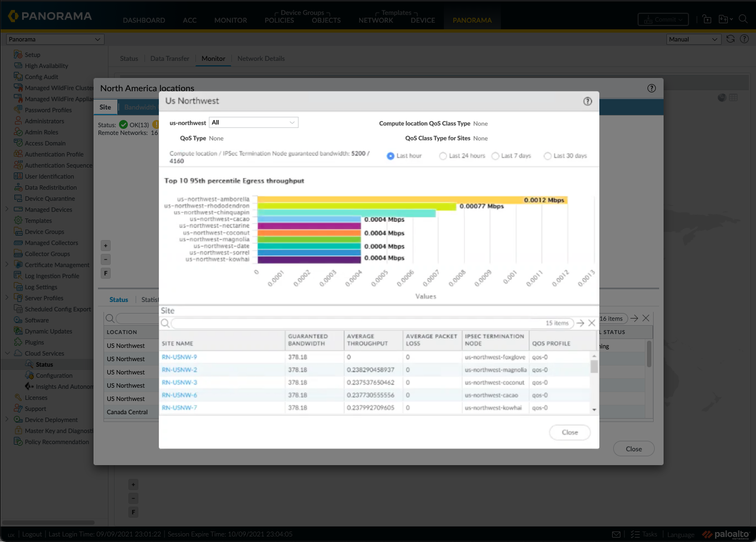This screenshot has width=756, height=542.
Task: Close the Us Northwest dialog
Action: tap(569, 432)
